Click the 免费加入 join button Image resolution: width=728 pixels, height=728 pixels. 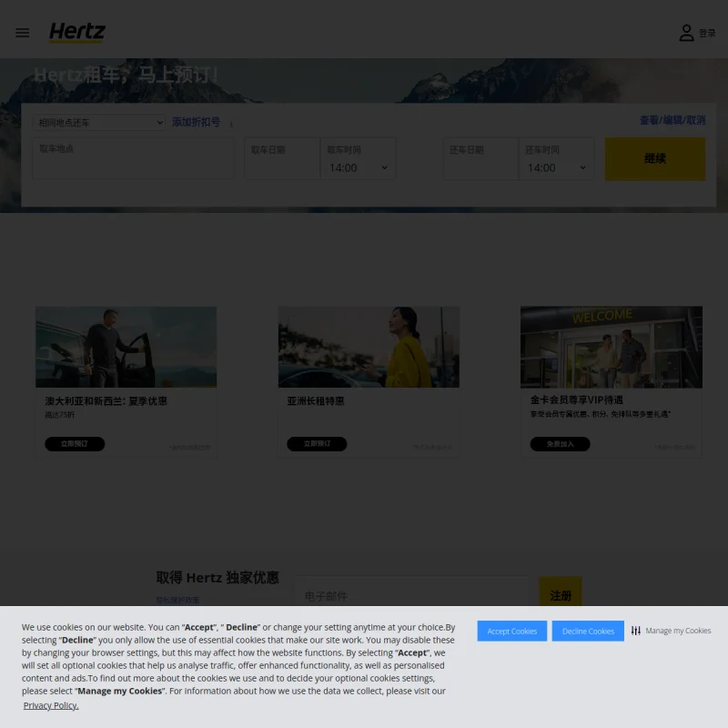click(560, 444)
